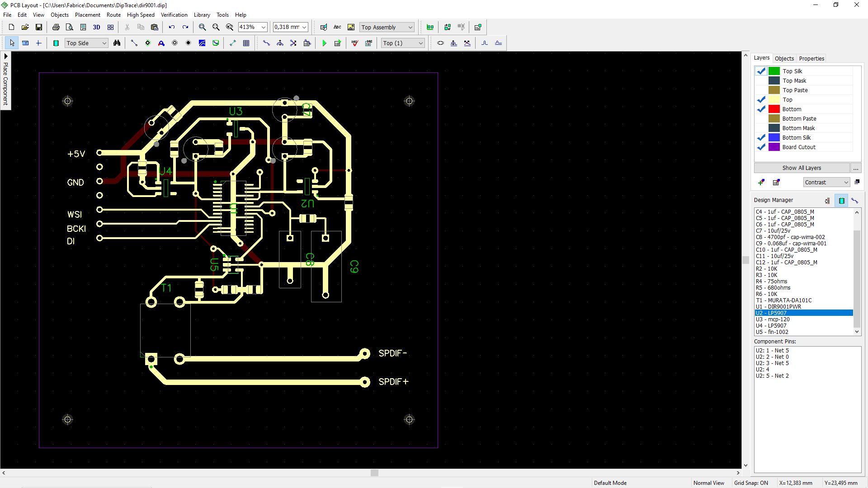Screen dimensions: 868x488
Task: Create a new PCB file
Action: point(12,27)
